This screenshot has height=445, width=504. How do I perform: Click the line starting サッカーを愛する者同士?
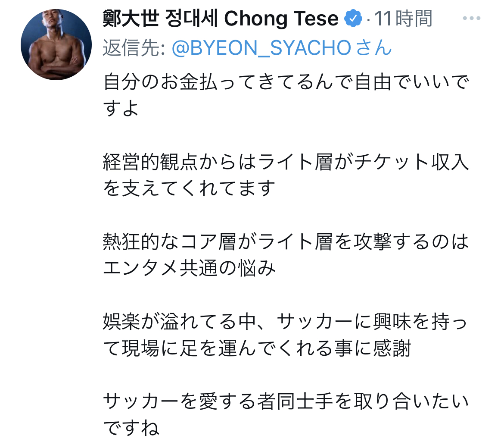click(286, 403)
